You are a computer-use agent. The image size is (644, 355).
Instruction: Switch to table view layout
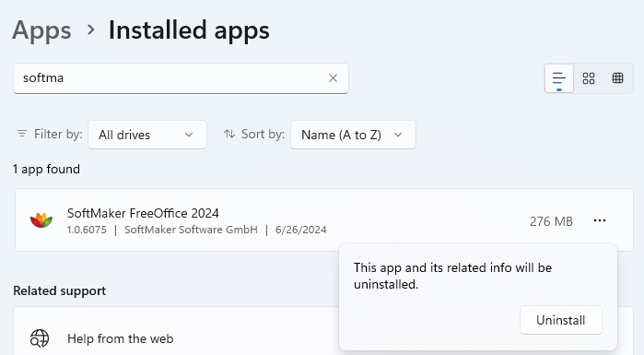pyautogui.click(x=617, y=78)
